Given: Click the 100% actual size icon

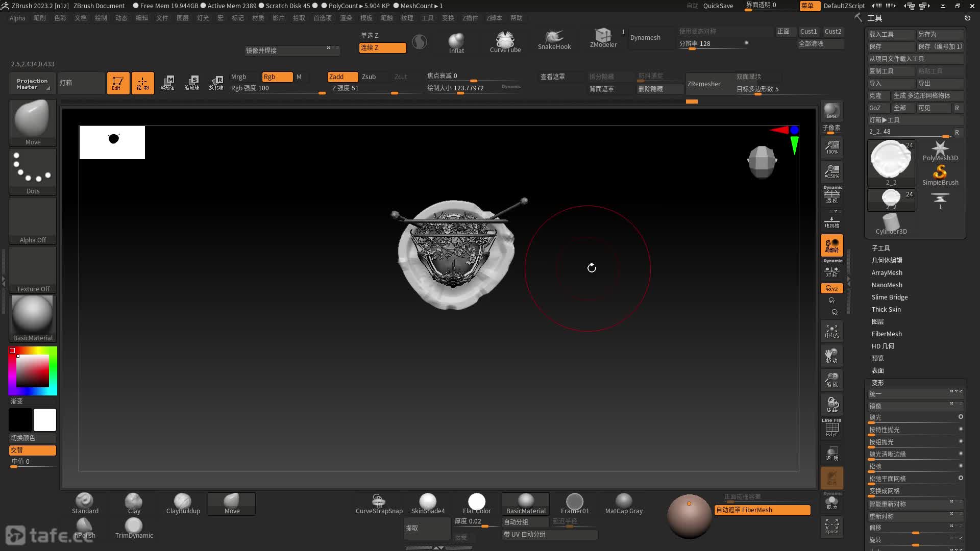Looking at the screenshot, I should click(831, 147).
